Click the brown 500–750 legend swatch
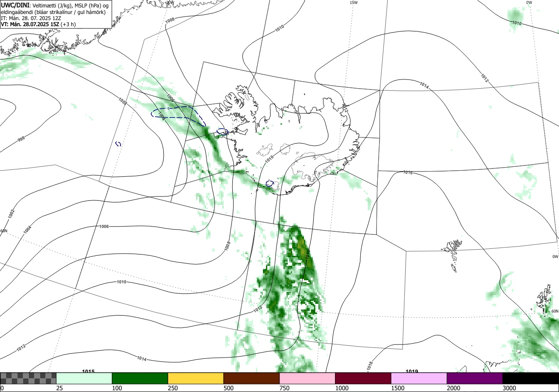This screenshot has width=559, height=392. coord(252,378)
